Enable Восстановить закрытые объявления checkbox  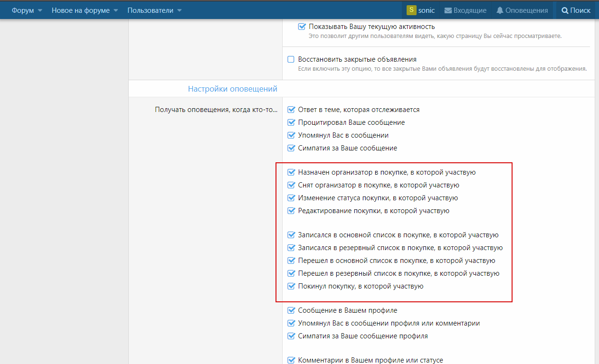(291, 59)
